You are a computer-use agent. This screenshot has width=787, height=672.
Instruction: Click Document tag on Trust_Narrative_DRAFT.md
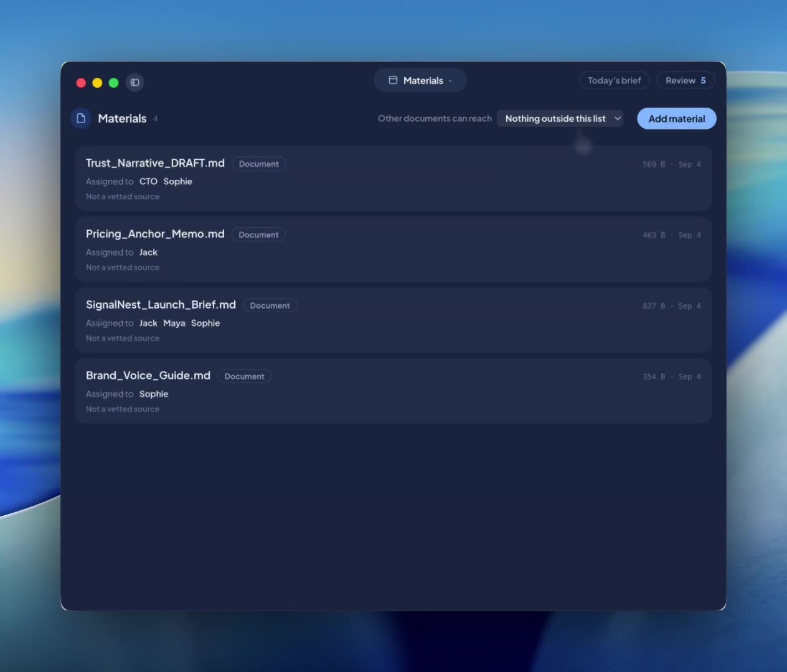point(259,164)
